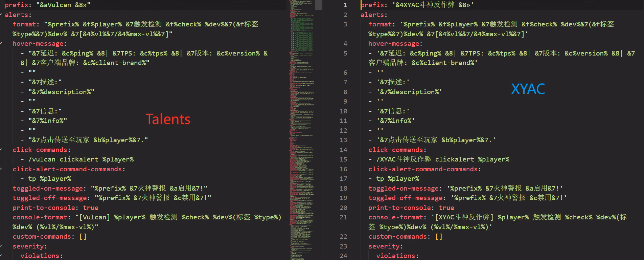This screenshot has height=260, width=644.
Task: Fold the click-commands block in left editor
Action: (x=1, y=150)
